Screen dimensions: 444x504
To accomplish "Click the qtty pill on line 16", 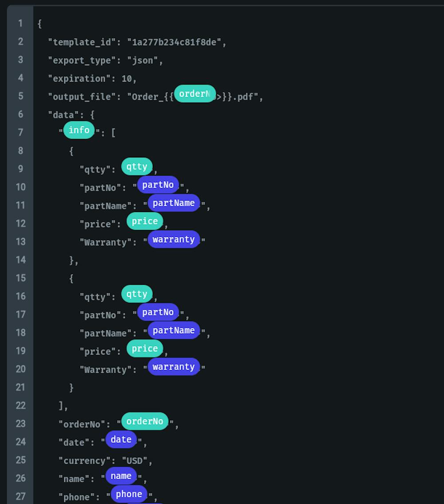I will (137, 294).
